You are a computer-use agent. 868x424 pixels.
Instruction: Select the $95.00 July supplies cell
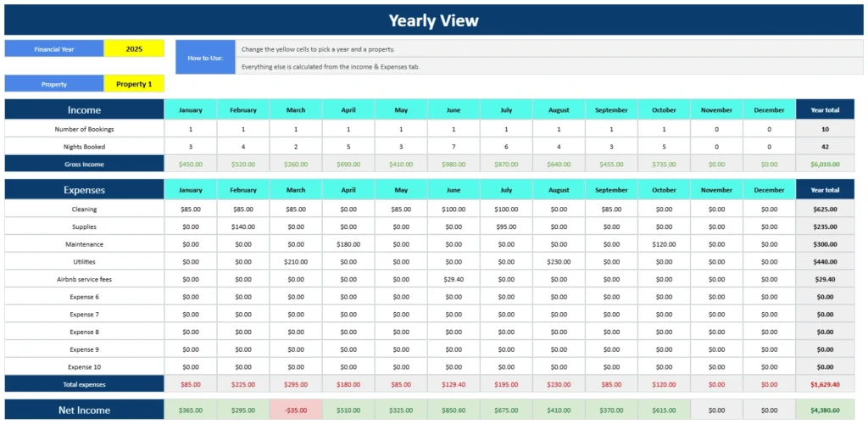tap(506, 226)
